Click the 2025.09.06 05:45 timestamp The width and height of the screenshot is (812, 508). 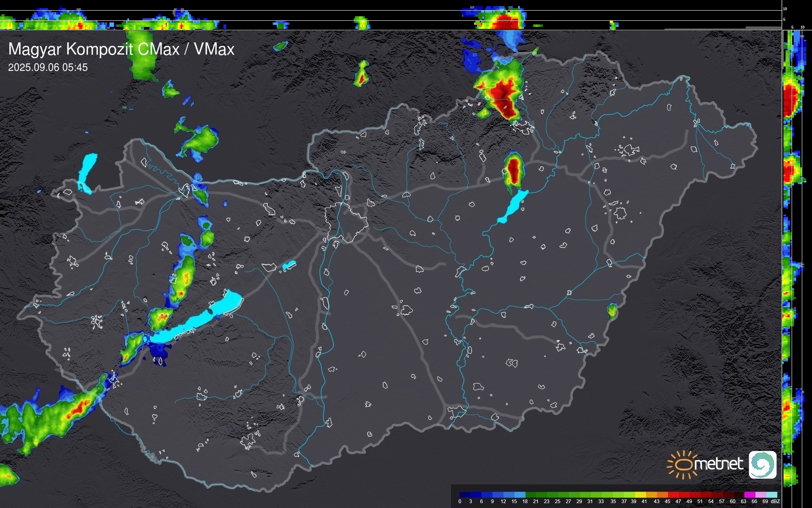coord(48,68)
